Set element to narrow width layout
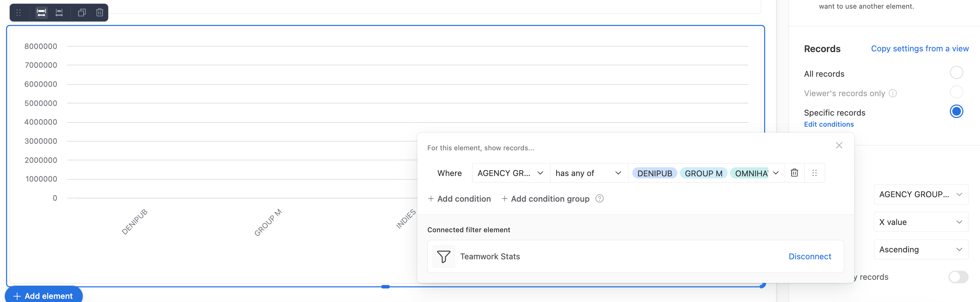This screenshot has width=980, height=302. (x=59, y=12)
